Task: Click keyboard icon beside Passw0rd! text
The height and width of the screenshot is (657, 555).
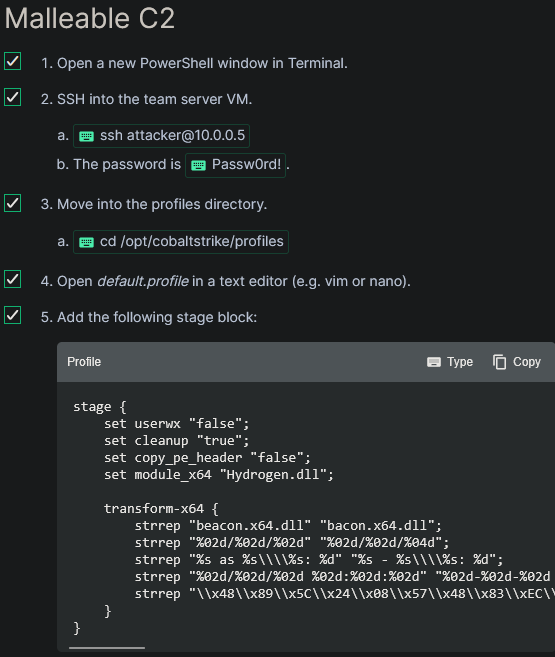Action: tap(199, 166)
